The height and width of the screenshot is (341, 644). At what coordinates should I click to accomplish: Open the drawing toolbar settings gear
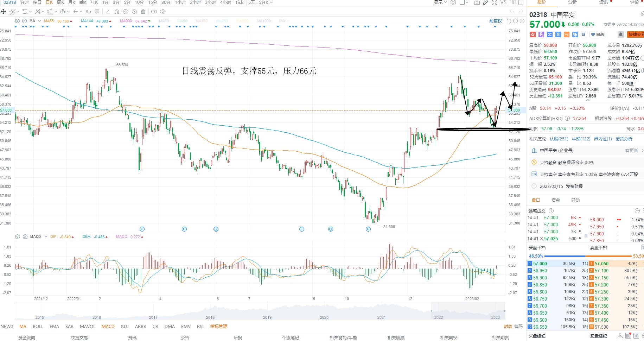click(x=163, y=12)
